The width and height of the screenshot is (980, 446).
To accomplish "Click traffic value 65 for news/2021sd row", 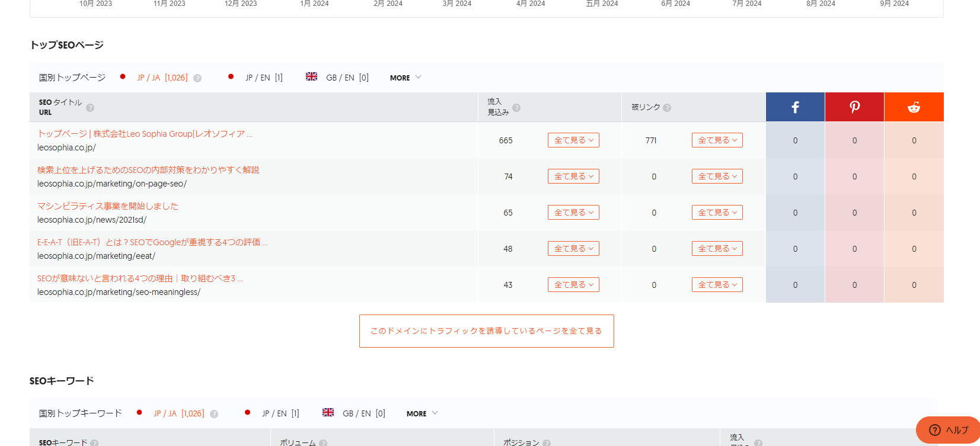I will pos(508,213).
